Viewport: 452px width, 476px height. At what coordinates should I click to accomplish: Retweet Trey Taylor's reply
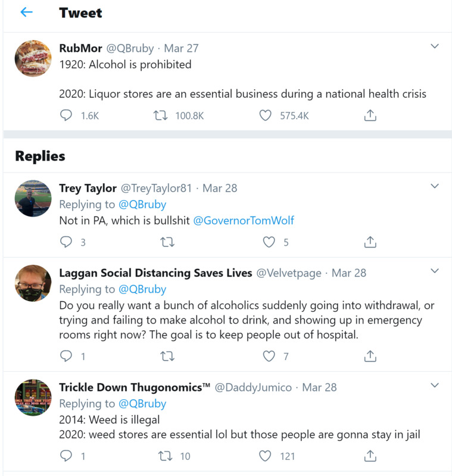click(x=168, y=242)
